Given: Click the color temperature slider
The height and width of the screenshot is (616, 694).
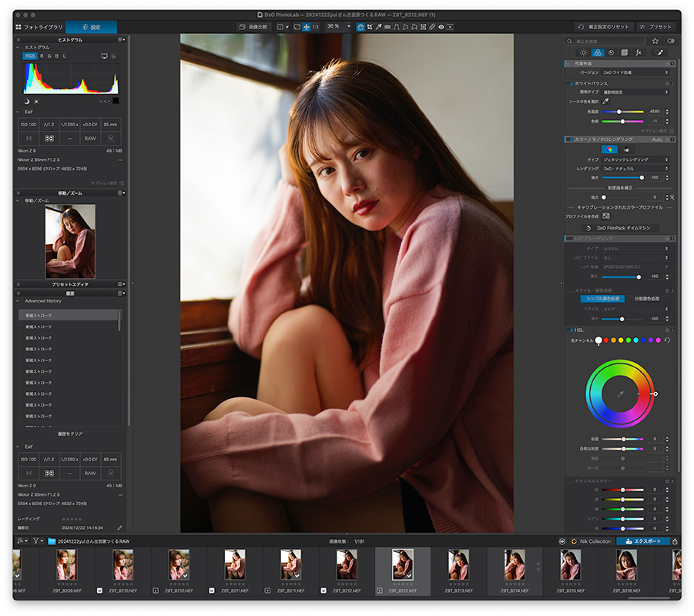Looking at the screenshot, I should coord(622,112).
